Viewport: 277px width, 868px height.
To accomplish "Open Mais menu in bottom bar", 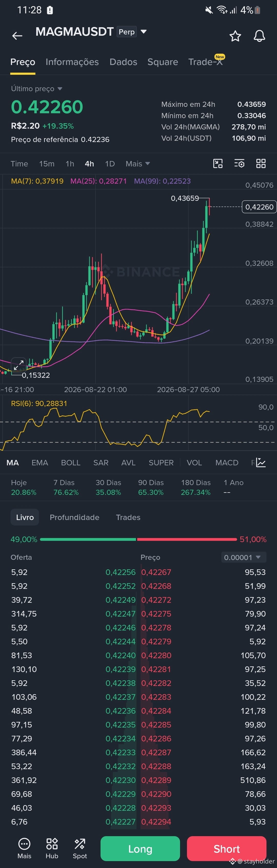I will point(24,848).
